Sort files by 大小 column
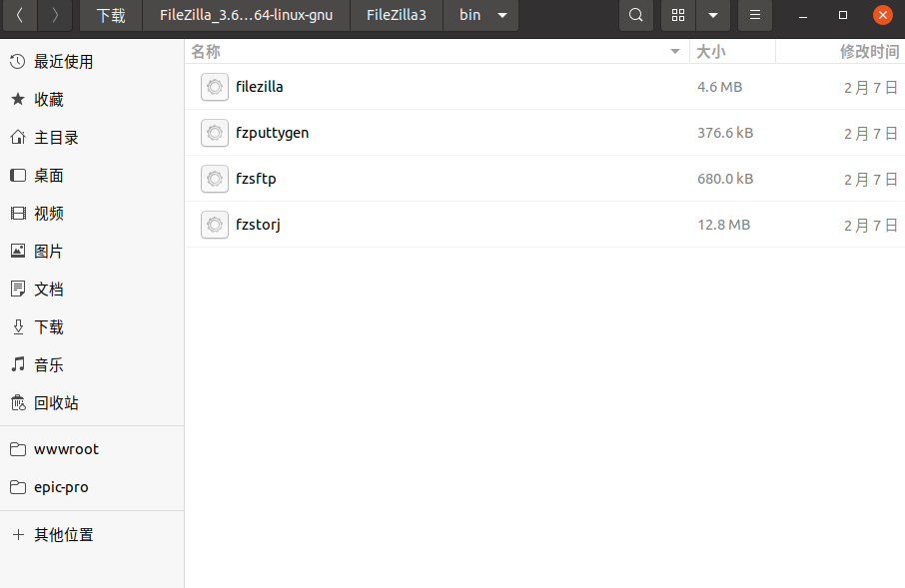Image resolution: width=905 pixels, height=588 pixels. tap(711, 51)
